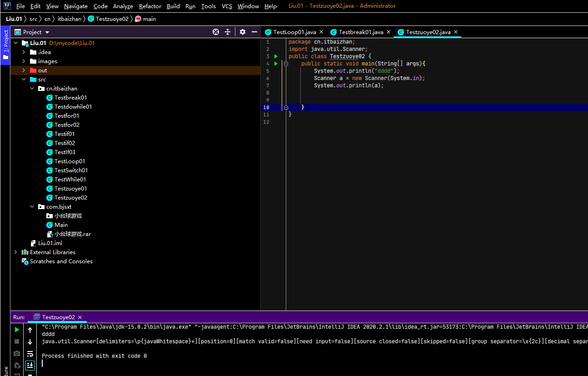
Task: Open the Analyze menu
Action: click(123, 6)
